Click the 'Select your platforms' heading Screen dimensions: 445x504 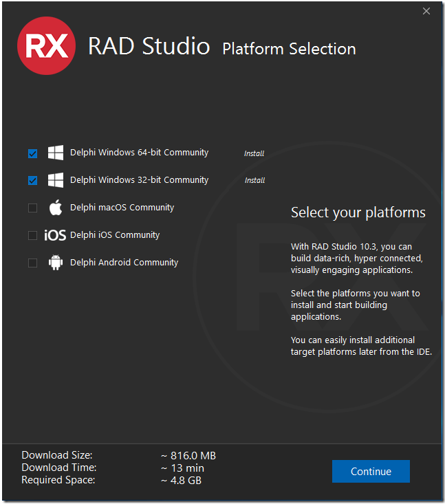pyautogui.click(x=358, y=212)
